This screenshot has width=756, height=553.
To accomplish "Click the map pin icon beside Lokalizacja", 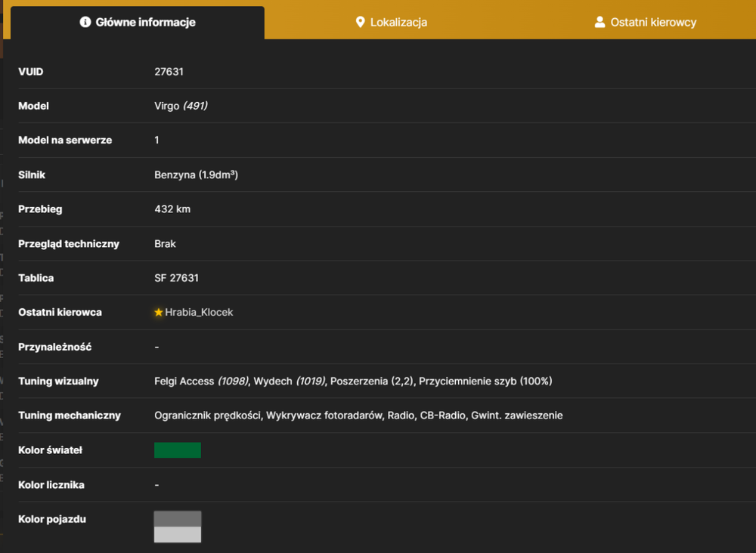I will (x=360, y=22).
